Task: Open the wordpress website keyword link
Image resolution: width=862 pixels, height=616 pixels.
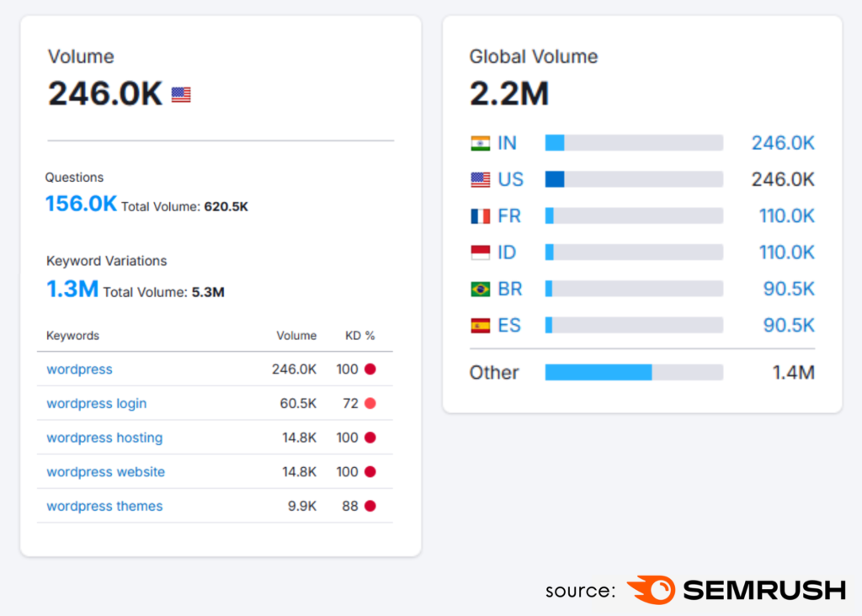Action: 105,472
